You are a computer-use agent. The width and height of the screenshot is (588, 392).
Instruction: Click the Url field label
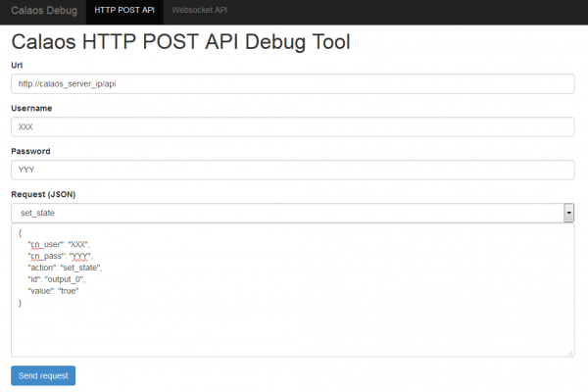coord(17,66)
